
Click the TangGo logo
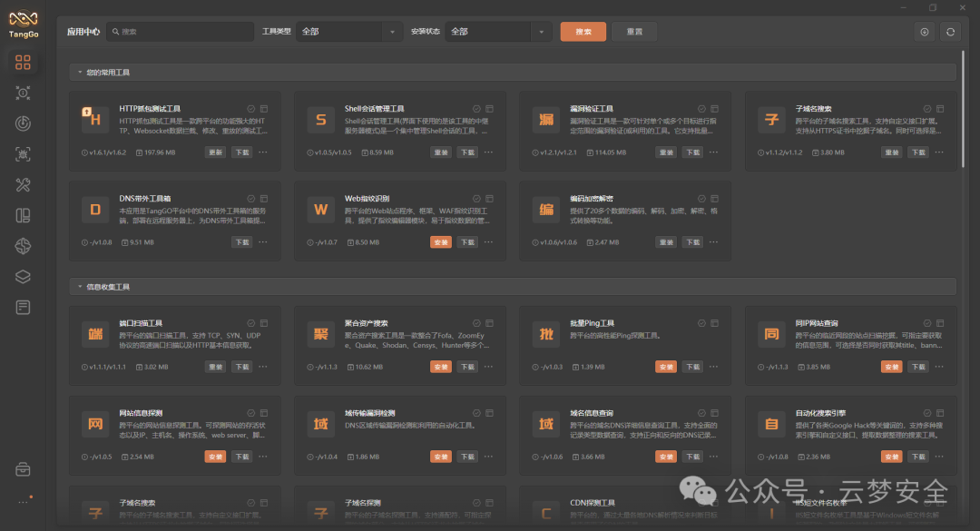pos(23,24)
